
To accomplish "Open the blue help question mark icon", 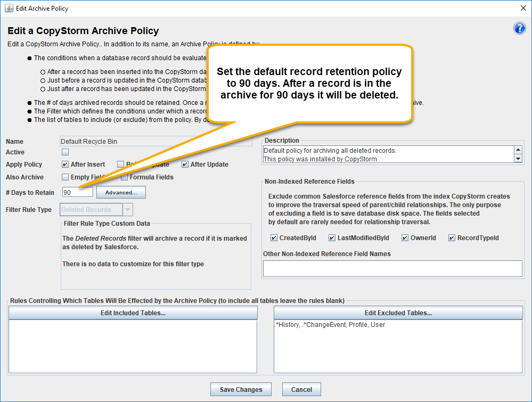I will tap(519, 29).
